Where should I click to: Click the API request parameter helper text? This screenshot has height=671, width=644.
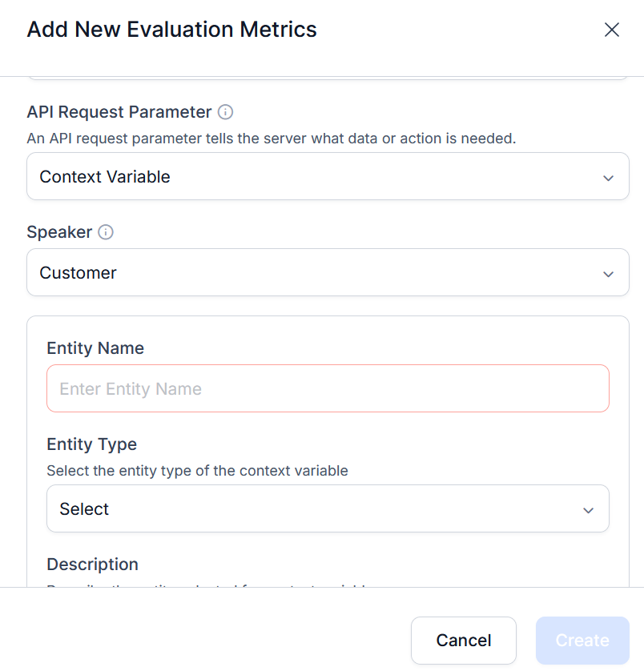point(272,139)
